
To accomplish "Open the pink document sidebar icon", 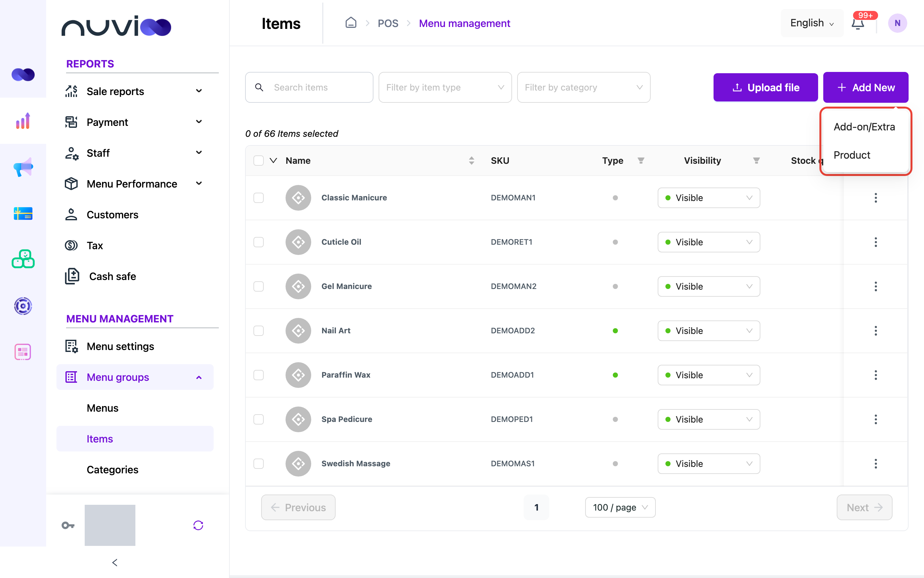I will [23, 352].
